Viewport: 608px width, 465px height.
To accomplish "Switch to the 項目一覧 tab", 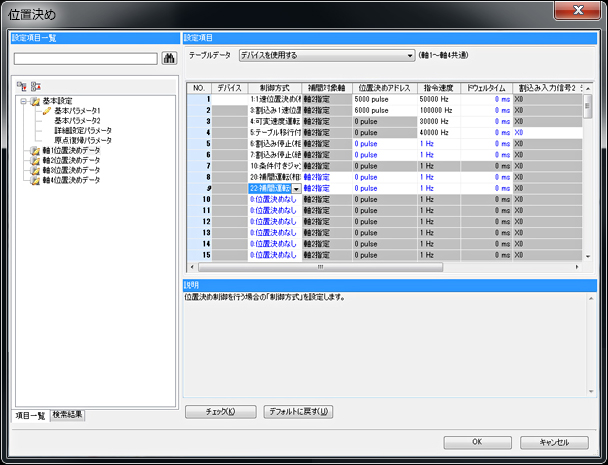I will [x=29, y=414].
